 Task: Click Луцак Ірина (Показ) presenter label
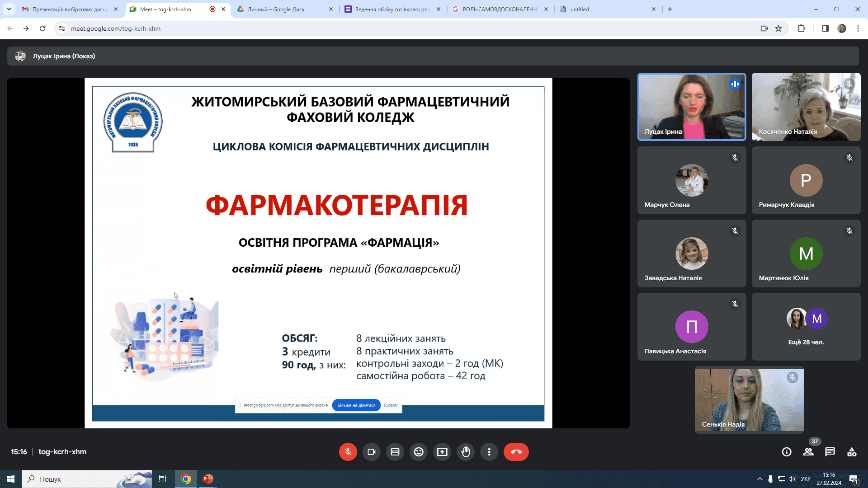tap(64, 56)
